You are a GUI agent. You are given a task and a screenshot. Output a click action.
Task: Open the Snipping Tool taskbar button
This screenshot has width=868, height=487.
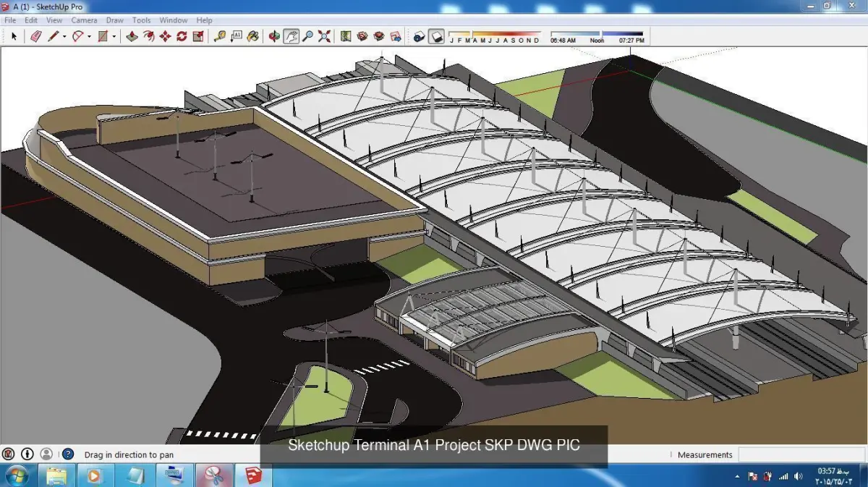213,475
